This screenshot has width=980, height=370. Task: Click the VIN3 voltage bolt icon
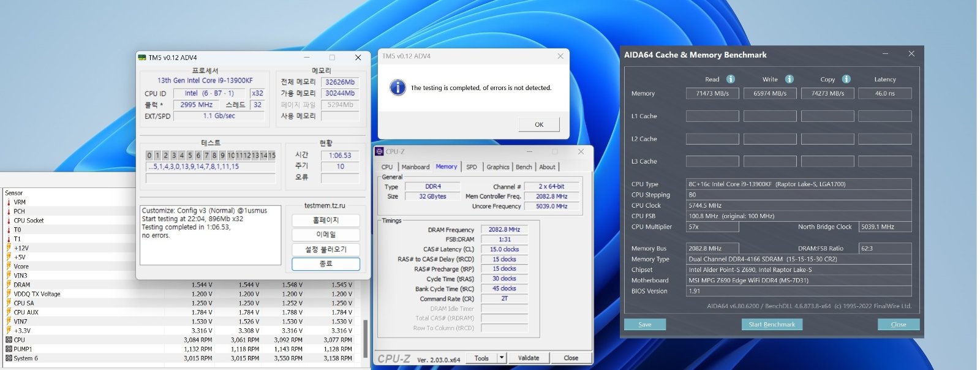coord(9,276)
